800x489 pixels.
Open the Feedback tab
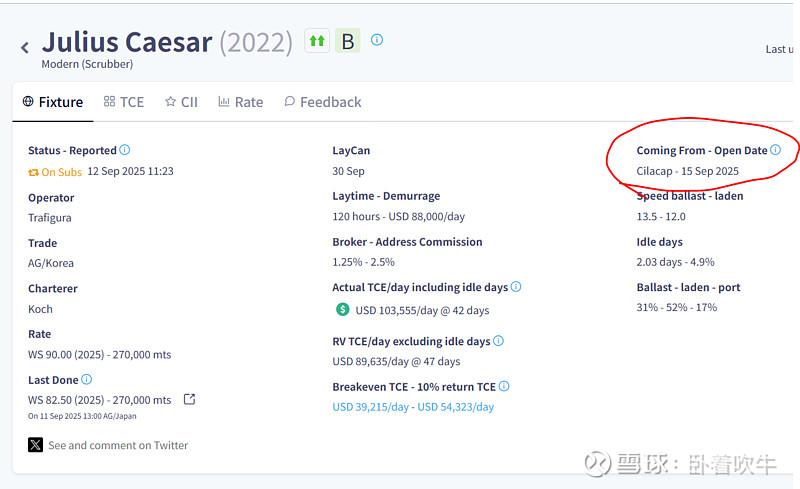click(322, 102)
